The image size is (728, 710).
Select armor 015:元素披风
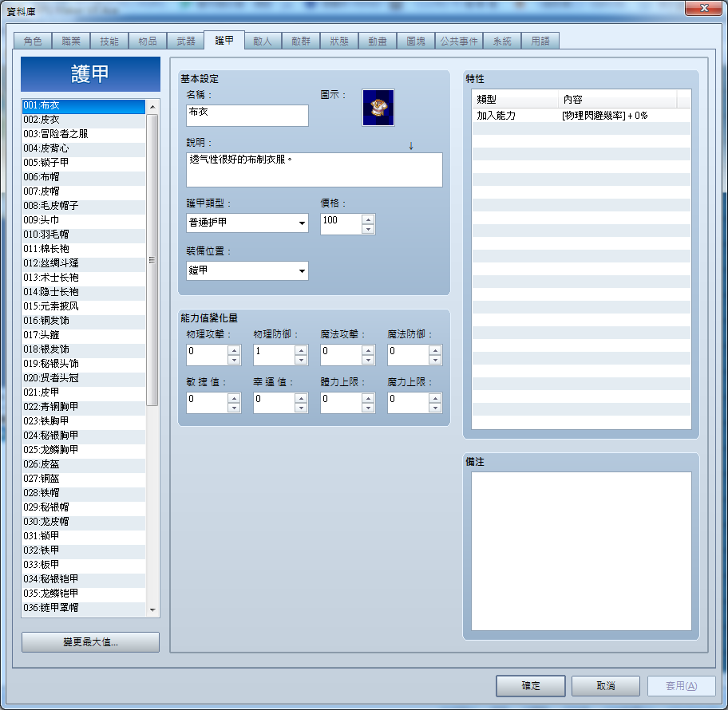(x=84, y=306)
